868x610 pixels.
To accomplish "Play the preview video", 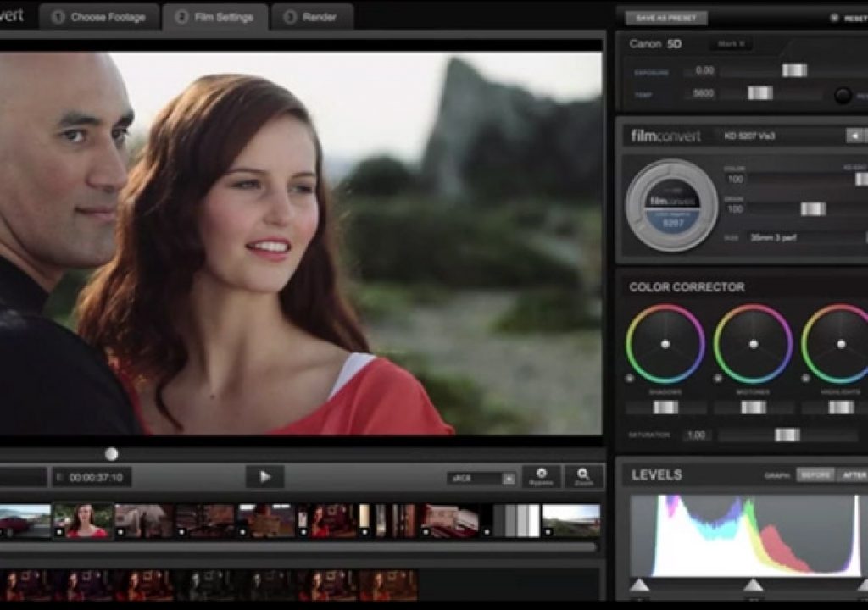I will (264, 477).
